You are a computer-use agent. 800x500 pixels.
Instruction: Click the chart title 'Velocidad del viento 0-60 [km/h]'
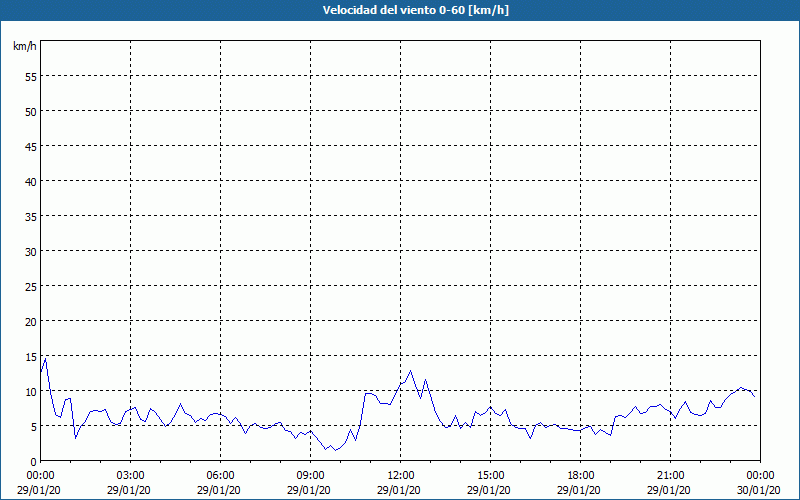415,10
